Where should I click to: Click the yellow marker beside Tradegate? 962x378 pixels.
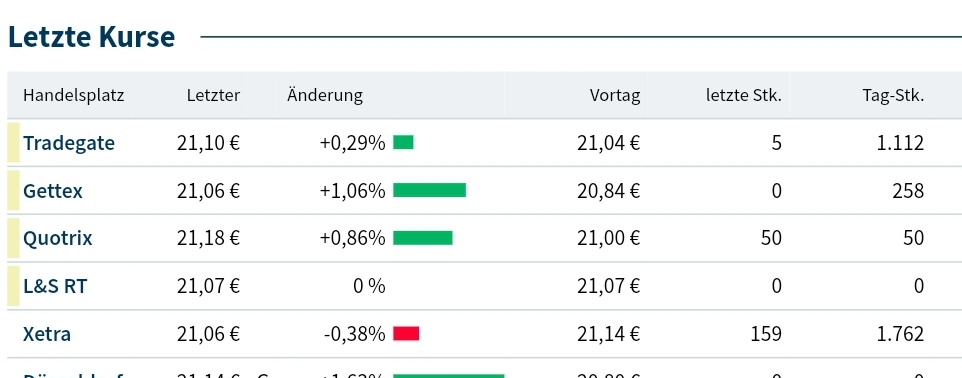(x=13, y=142)
